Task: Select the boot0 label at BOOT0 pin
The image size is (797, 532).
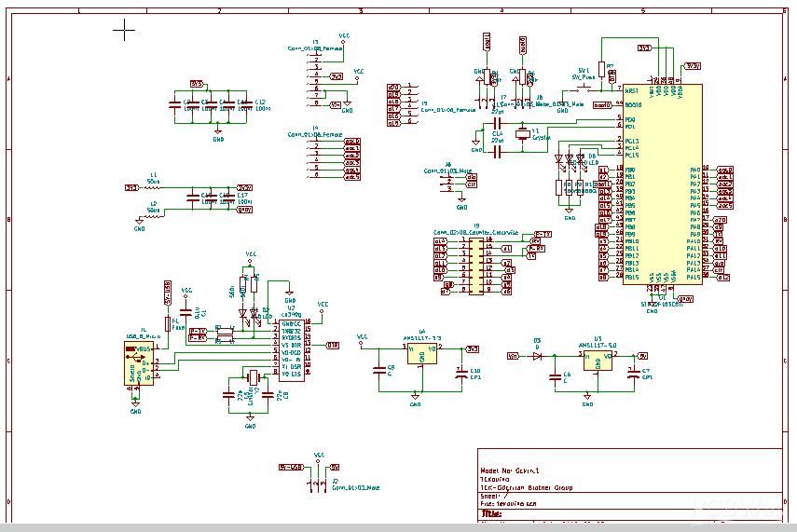Action: pyautogui.click(x=602, y=105)
